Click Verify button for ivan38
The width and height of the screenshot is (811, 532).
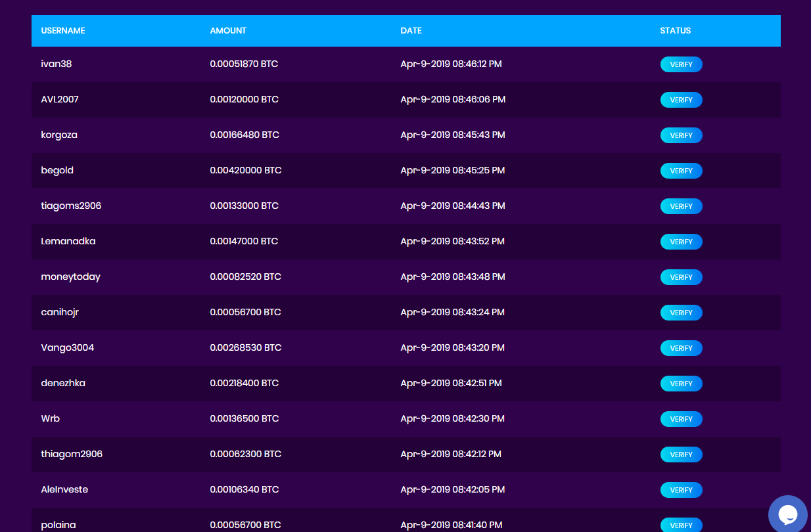click(x=681, y=64)
